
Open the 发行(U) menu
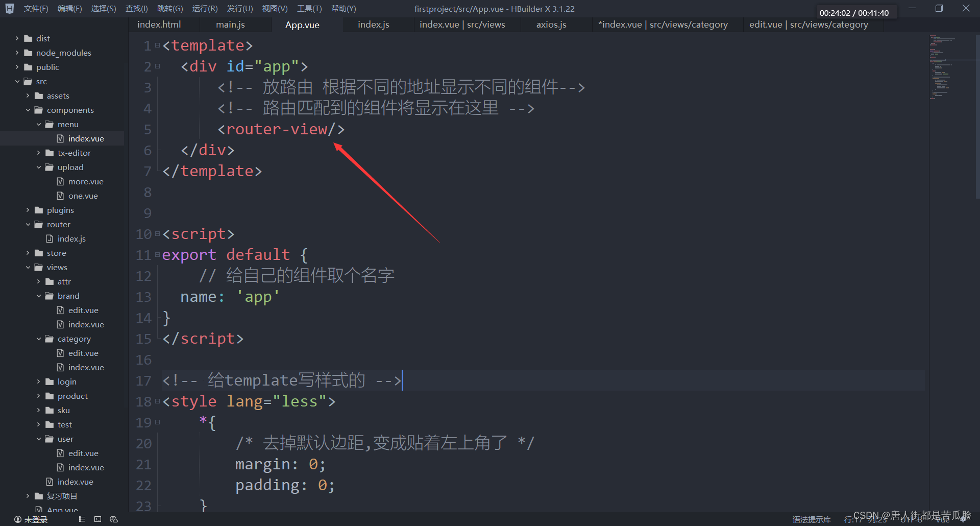click(x=240, y=9)
